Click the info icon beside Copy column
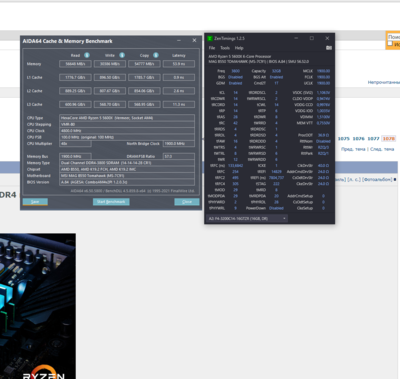The width and height of the screenshot is (400, 379). (156, 55)
